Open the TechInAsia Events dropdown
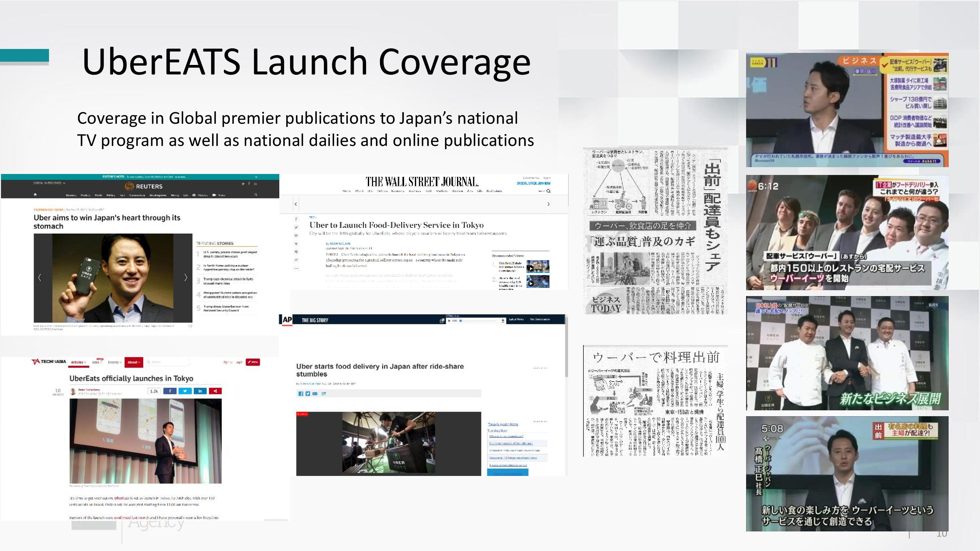This screenshot has width=980, height=551. pyautogui.click(x=115, y=362)
